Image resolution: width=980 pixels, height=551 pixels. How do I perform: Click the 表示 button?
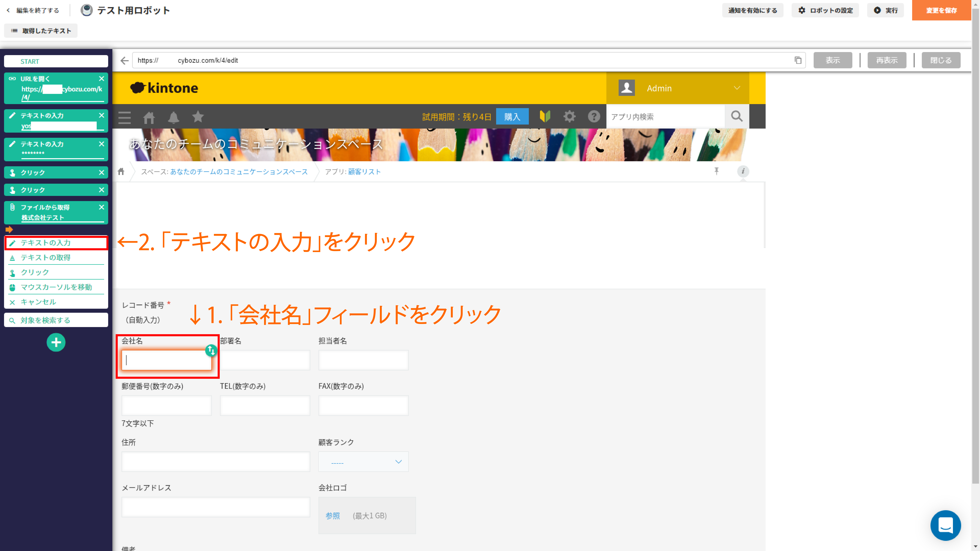click(x=833, y=60)
